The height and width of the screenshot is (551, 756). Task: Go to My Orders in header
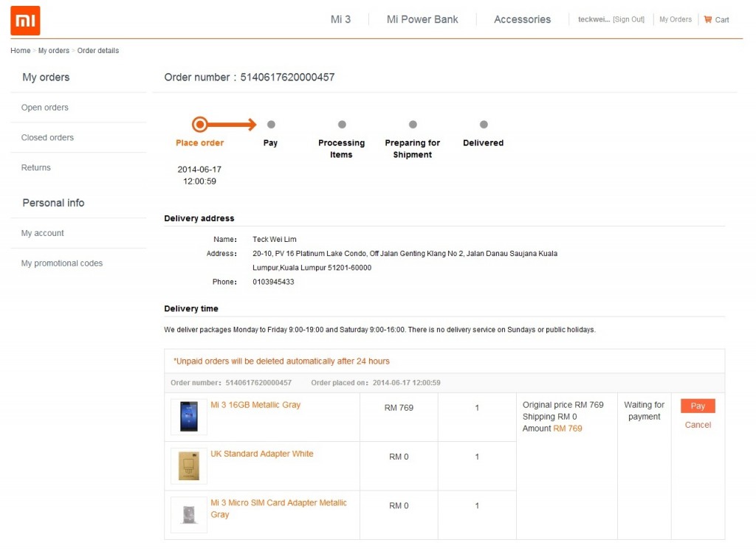676,19
